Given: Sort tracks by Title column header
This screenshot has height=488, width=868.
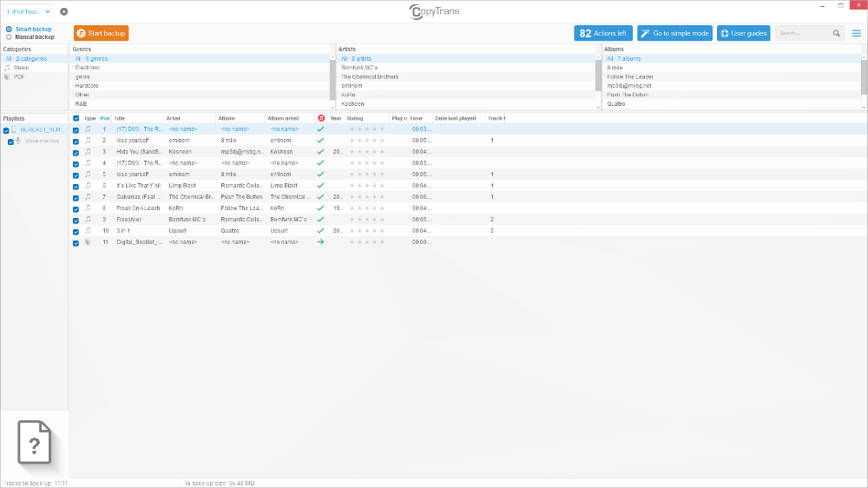Looking at the screenshot, I should (x=138, y=118).
